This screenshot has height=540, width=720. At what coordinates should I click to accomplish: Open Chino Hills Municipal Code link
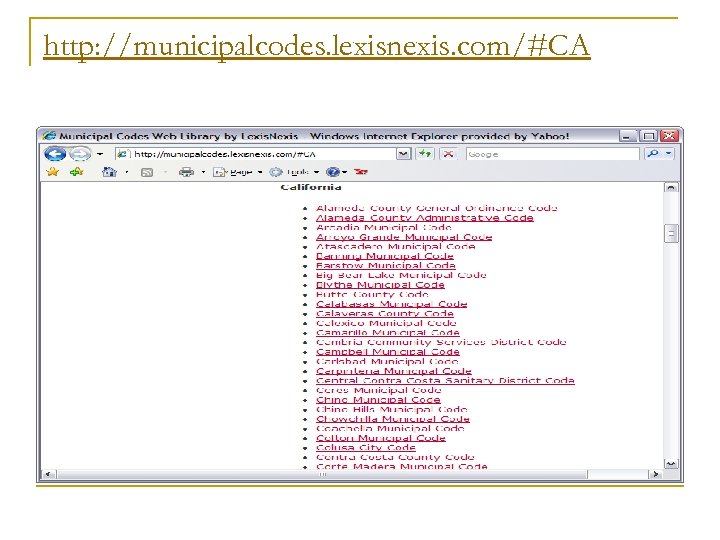pyautogui.click(x=392, y=409)
